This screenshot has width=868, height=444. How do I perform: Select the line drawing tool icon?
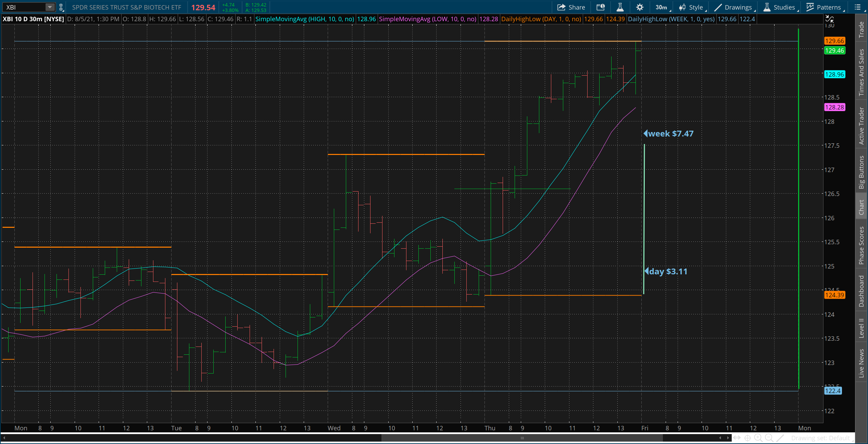780,438
